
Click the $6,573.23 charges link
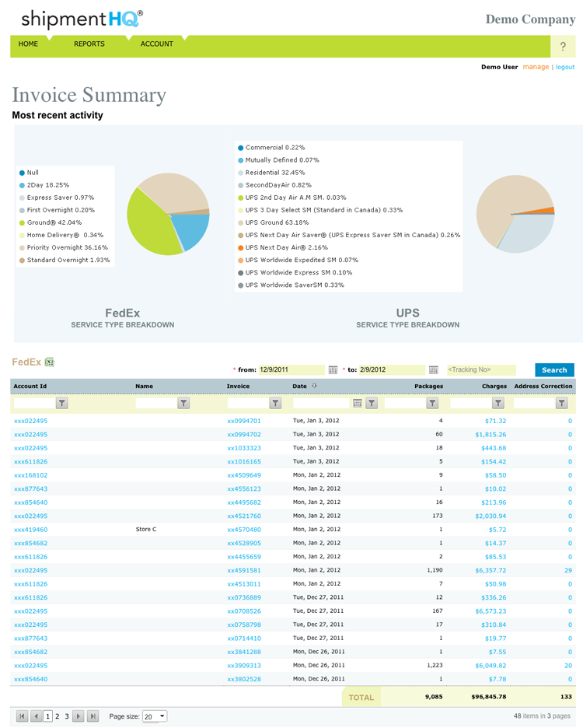click(x=490, y=611)
